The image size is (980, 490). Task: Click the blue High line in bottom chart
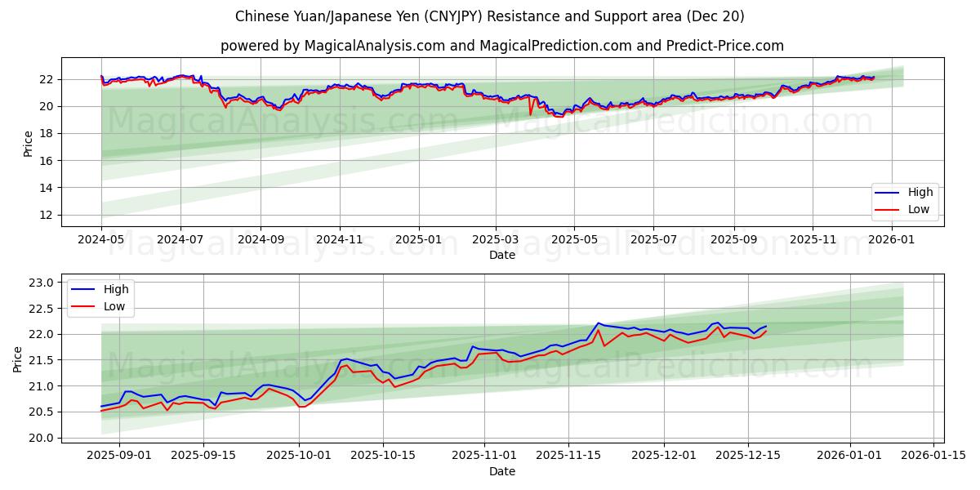coord(449,360)
